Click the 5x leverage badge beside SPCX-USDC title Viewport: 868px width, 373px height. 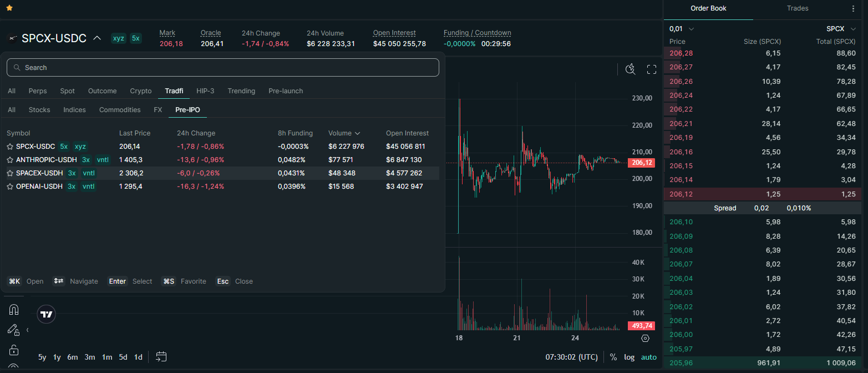coord(135,38)
